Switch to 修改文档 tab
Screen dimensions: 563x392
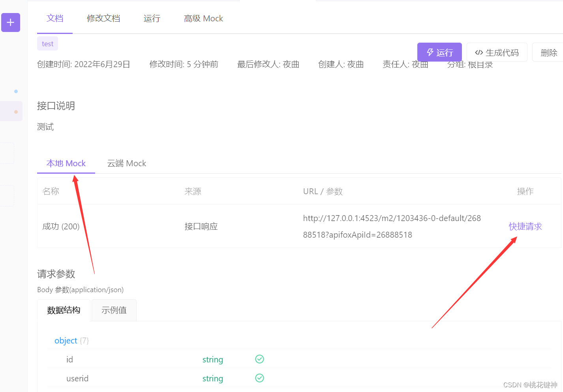(x=103, y=19)
